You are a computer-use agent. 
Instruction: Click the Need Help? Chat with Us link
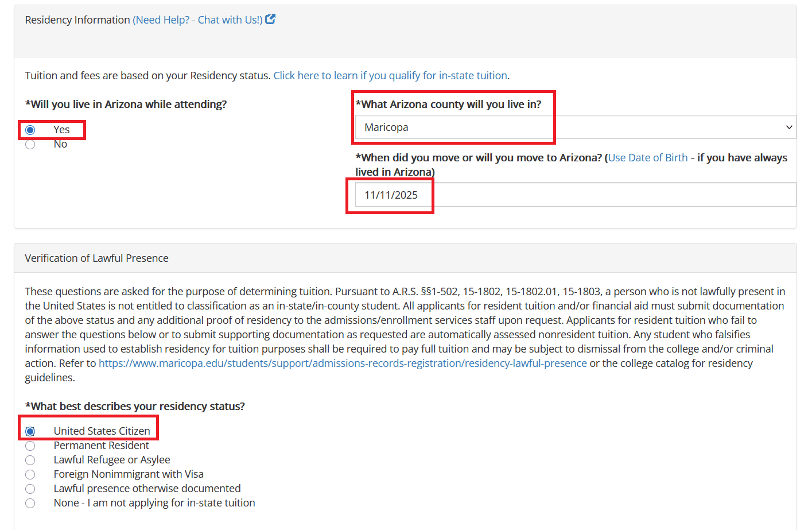(197, 20)
